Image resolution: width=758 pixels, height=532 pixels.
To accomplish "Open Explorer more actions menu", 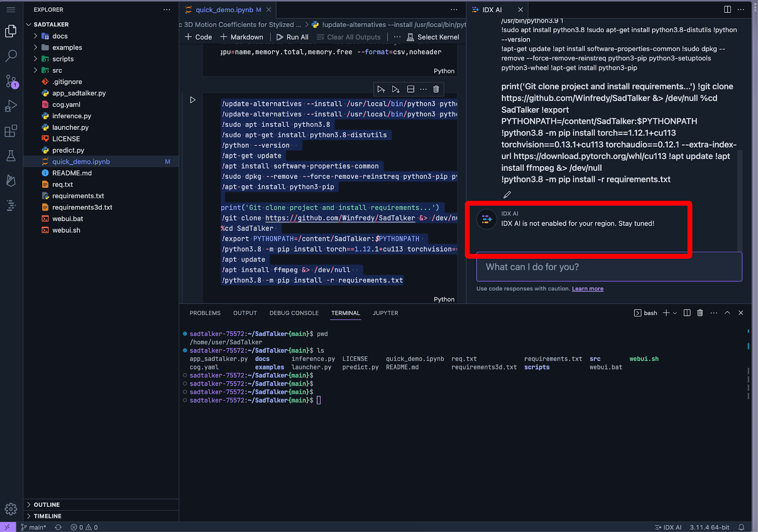I will (167, 9).
